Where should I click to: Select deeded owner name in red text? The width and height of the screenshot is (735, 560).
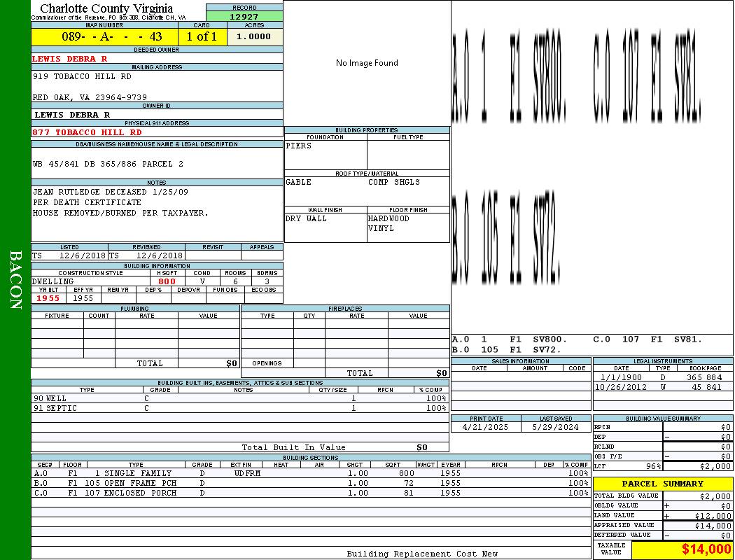[x=70, y=59]
